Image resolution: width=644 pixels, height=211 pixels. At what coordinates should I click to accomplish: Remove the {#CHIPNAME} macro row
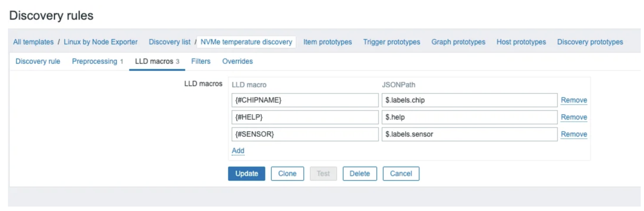(573, 100)
